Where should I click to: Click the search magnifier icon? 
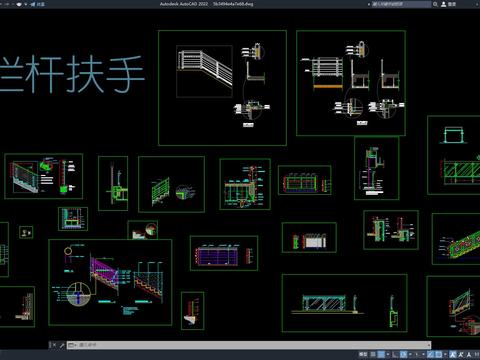[435, 4]
